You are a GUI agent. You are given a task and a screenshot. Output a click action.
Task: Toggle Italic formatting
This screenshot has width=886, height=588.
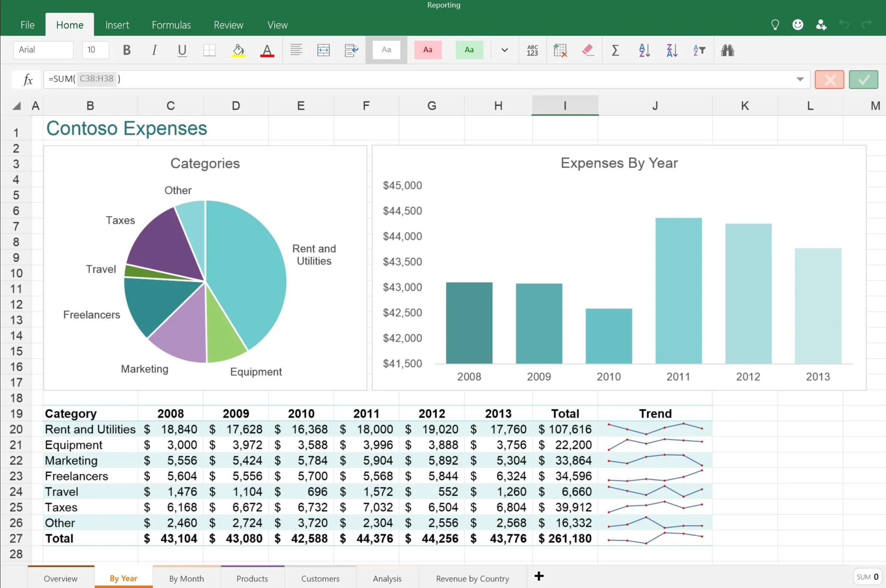point(154,50)
